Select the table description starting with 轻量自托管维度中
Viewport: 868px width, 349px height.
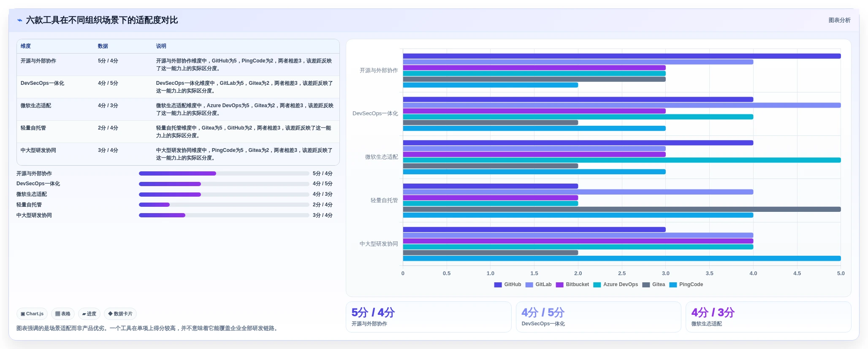pos(244,132)
